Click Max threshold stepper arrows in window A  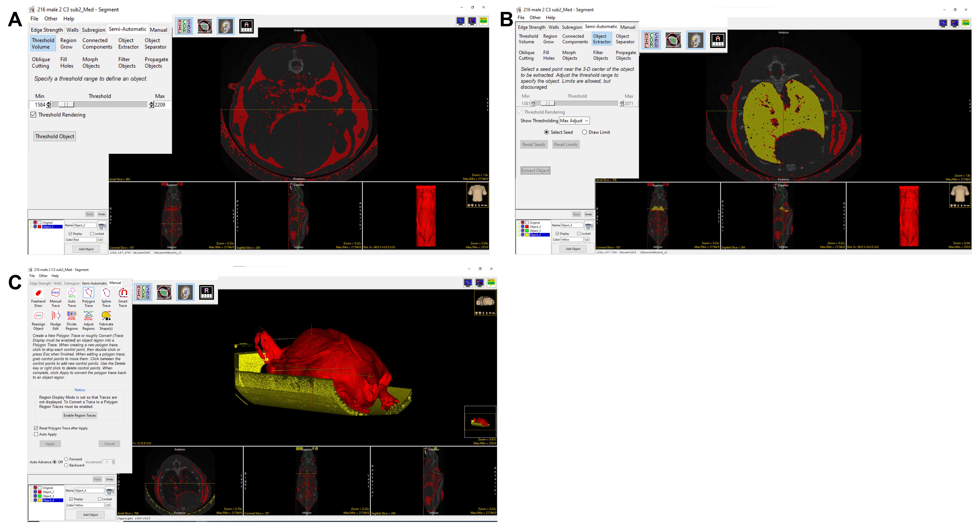pos(151,105)
